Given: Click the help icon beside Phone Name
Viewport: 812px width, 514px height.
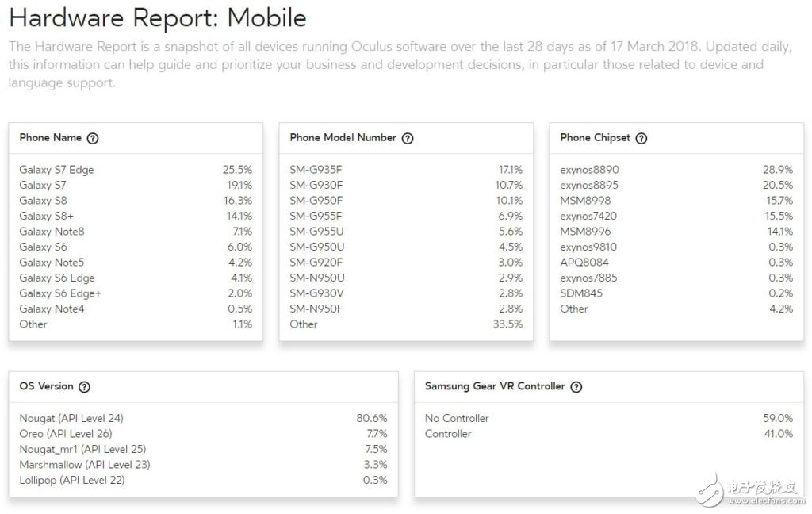Looking at the screenshot, I should pyautogui.click(x=93, y=138).
